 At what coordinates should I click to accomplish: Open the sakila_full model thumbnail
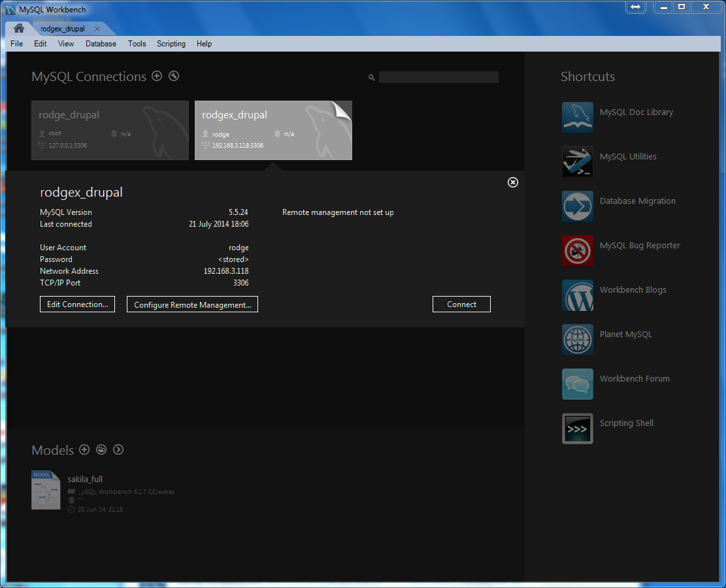46,490
